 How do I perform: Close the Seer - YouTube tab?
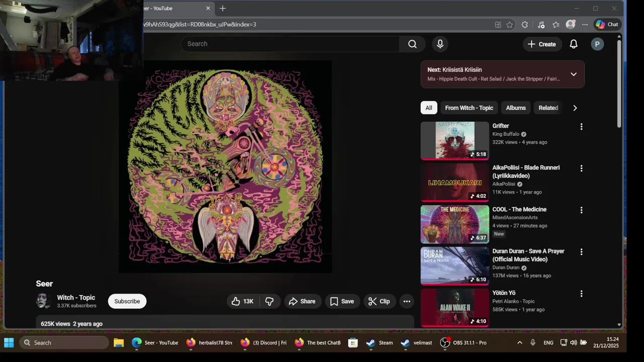point(208,8)
